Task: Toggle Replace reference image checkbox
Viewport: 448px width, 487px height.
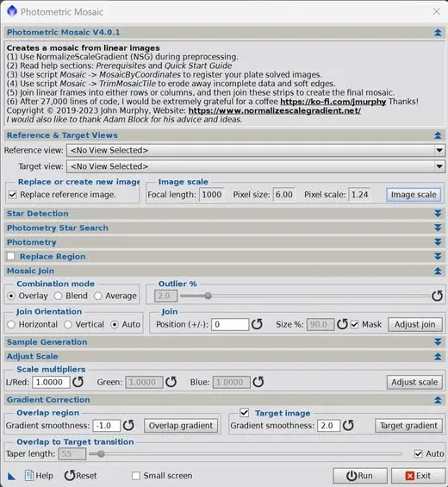Action: 12,195
